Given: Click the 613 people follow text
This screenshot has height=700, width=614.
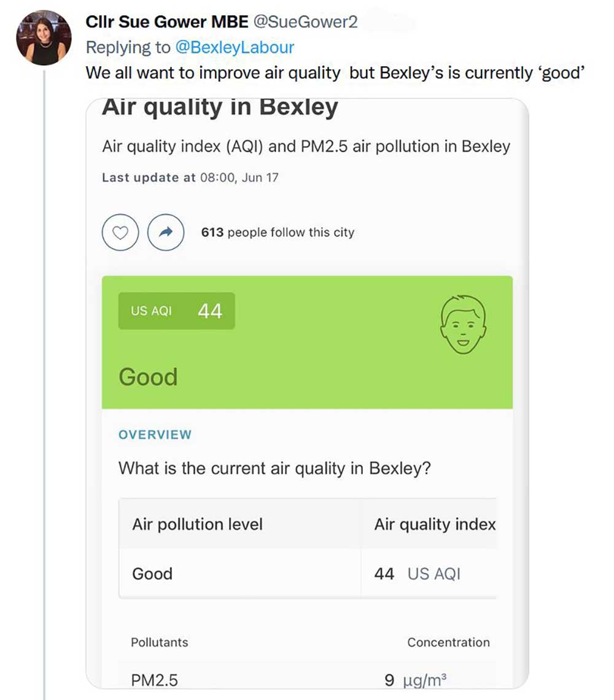Looking at the screenshot, I should 278,233.
